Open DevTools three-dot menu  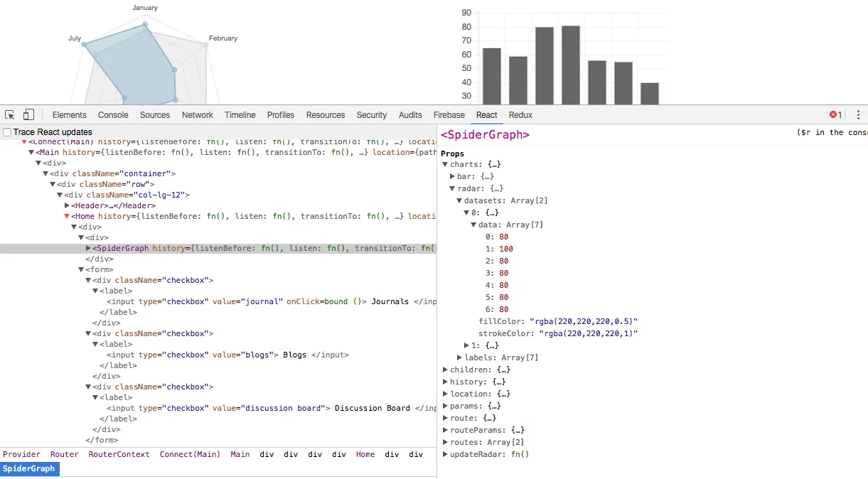tap(858, 115)
